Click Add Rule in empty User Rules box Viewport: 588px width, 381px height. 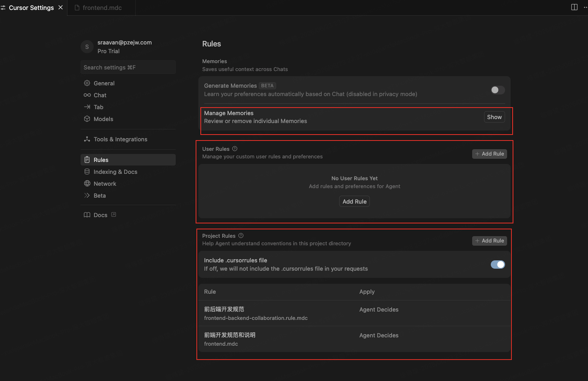(355, 201)
